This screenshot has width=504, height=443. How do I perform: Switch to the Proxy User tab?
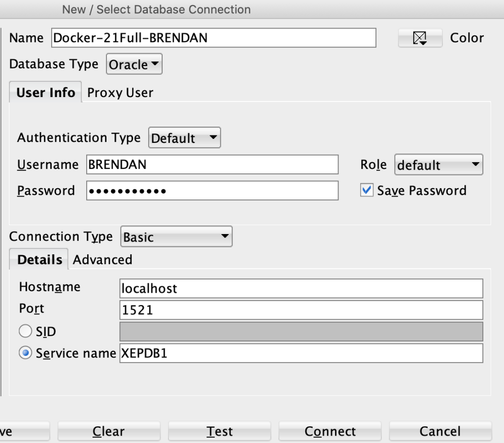120,93
